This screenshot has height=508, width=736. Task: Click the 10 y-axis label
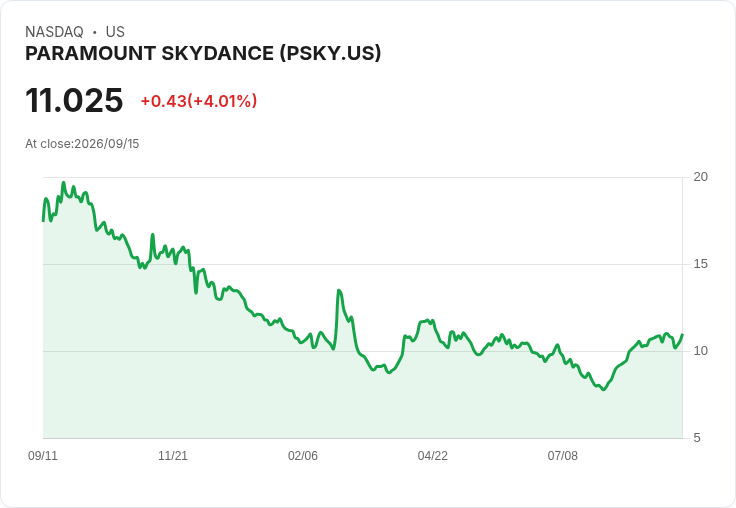(x=700, y=351)
